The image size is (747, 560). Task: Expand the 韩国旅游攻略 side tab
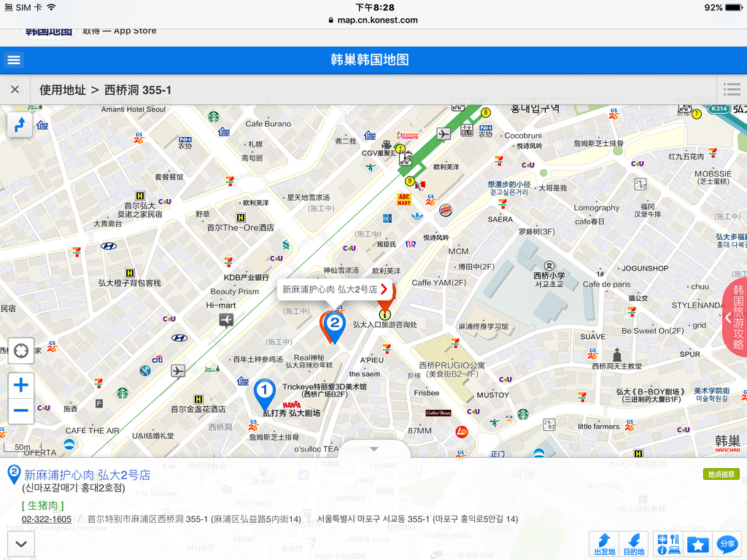point(735,317)
